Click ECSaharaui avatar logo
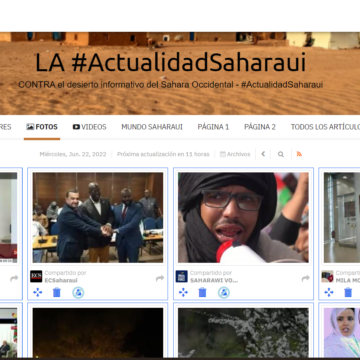The width and height of the screenshot is (360, 360). pyautogui.click(x=36, y=276)
